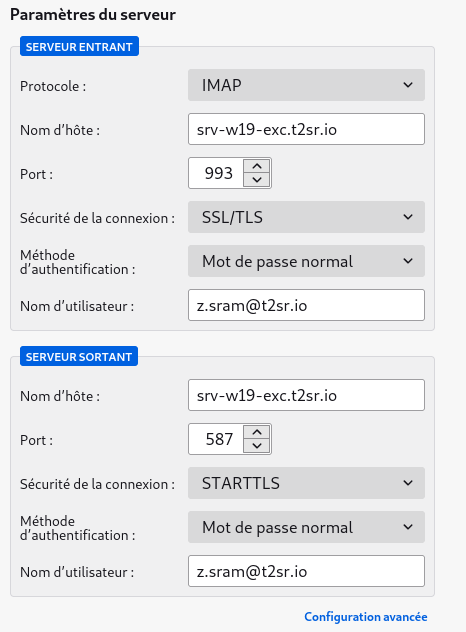Click the outgoing server hostname field

[x=306, y=395]
